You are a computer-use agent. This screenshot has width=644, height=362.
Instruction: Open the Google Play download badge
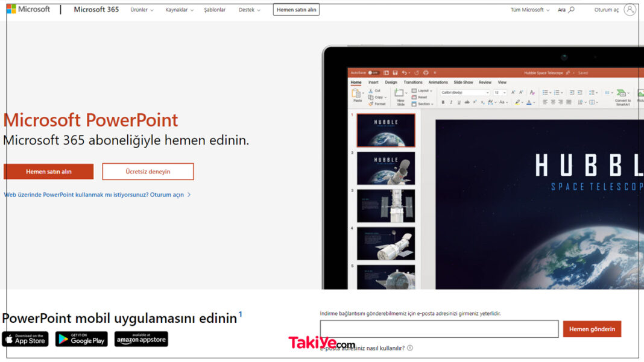(x=81, y=339)
